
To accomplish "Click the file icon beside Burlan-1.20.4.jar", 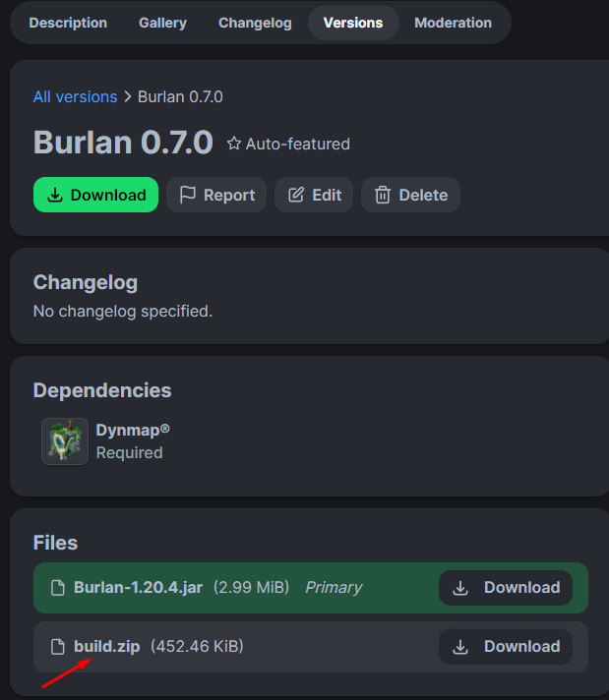I will [x=58, y=588].
